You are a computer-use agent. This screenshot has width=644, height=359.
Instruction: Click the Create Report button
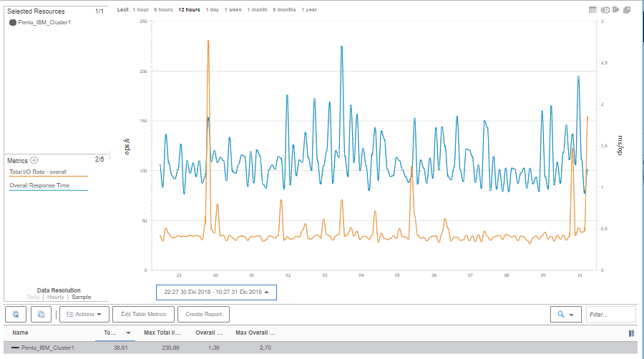coord(203,314)
